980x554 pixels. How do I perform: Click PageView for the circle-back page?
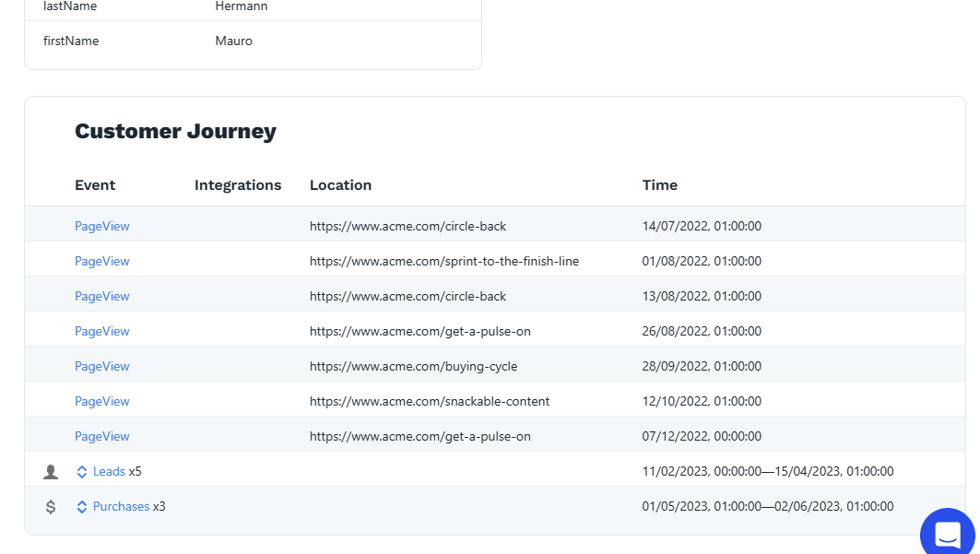point(101,226)
